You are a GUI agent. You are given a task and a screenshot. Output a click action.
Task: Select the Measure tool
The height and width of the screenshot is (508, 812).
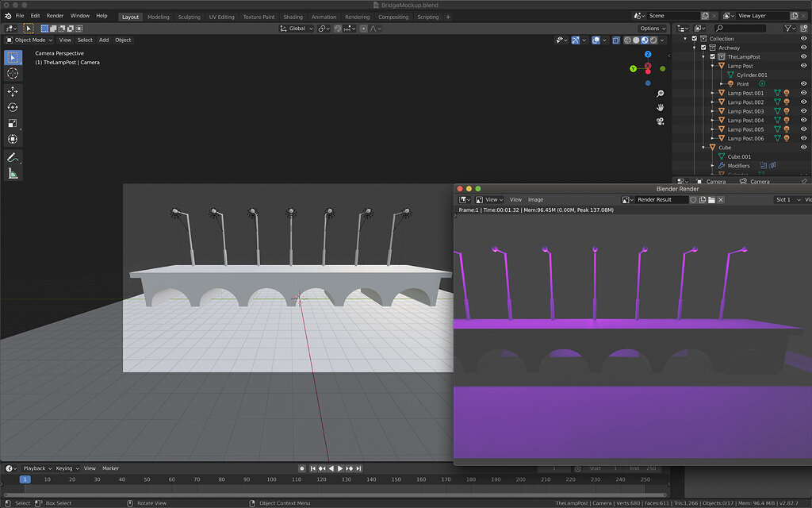coord(13,174)
